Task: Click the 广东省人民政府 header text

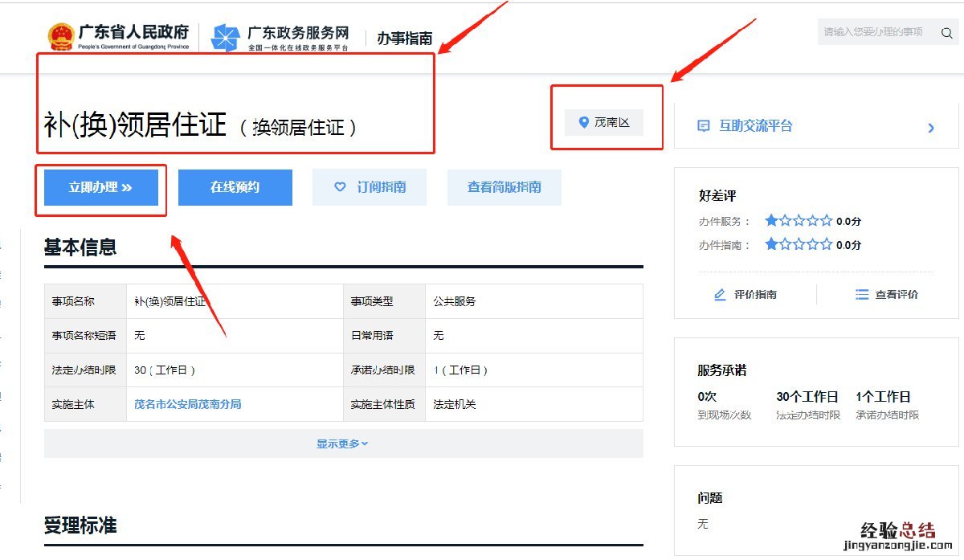Action: (x=133, y=32)
